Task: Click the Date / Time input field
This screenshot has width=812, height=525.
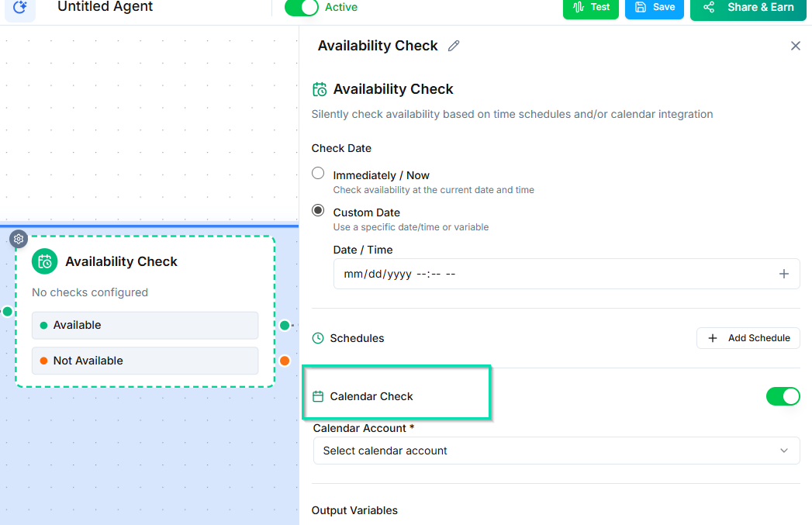Action: click(x=543, y=274)
